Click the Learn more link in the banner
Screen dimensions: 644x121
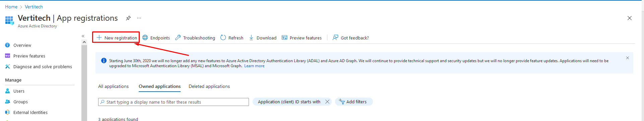click(254, 66)
